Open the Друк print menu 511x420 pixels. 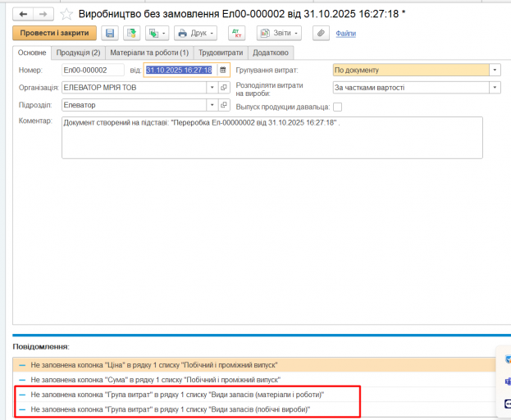[x=195, y=33]
